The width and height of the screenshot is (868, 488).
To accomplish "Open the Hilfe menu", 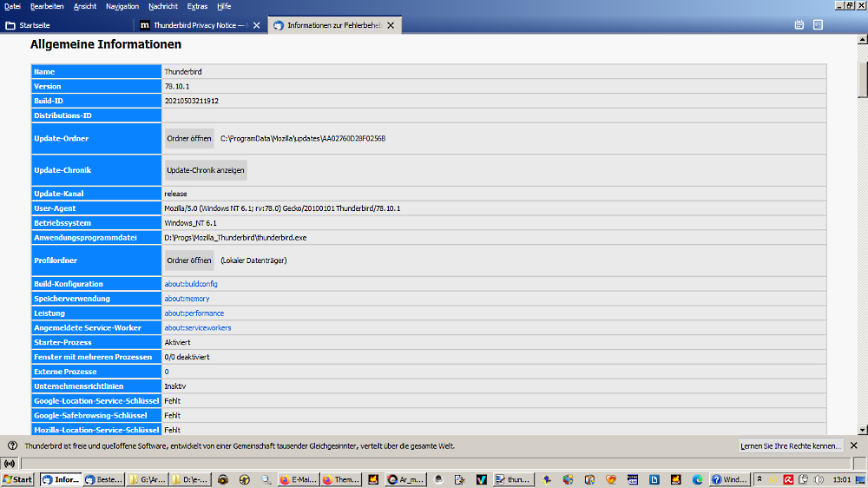I will [224, 6].
